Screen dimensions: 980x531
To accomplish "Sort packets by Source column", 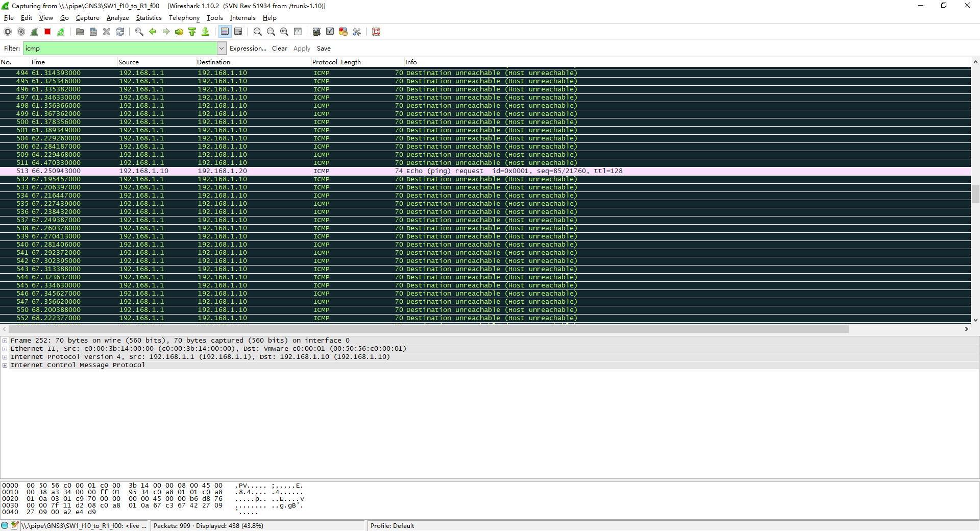I will [x=157, y=62].
